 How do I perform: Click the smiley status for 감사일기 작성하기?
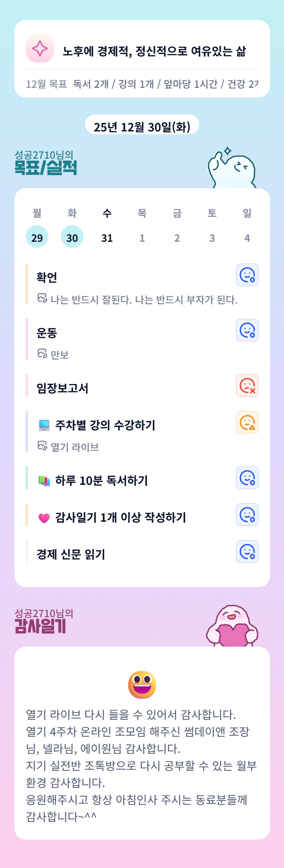pos(247,515)
